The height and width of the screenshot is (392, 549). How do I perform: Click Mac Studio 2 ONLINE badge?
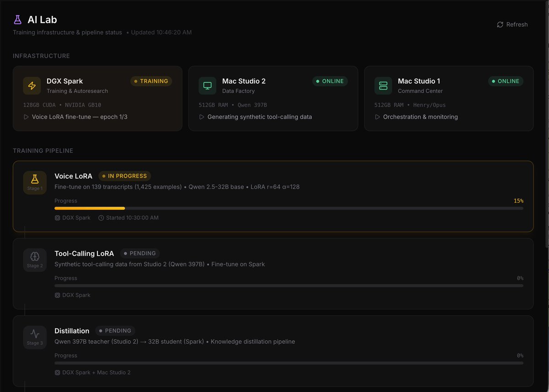click(330, 81)
